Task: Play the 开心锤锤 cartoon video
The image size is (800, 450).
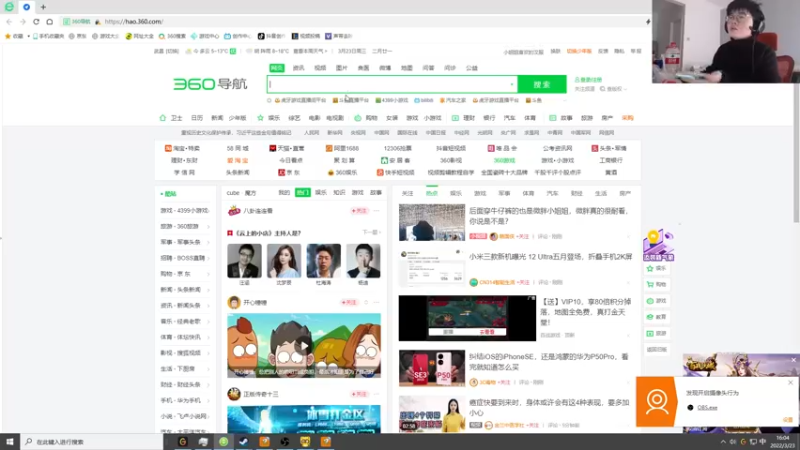Action: tap(304, 345)
